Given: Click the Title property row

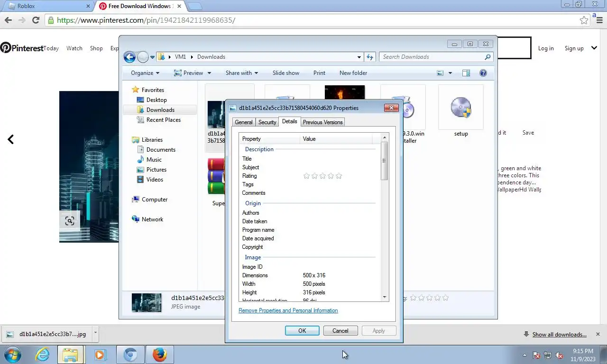Looking at the screenshot, I should (x=310, y=159).
